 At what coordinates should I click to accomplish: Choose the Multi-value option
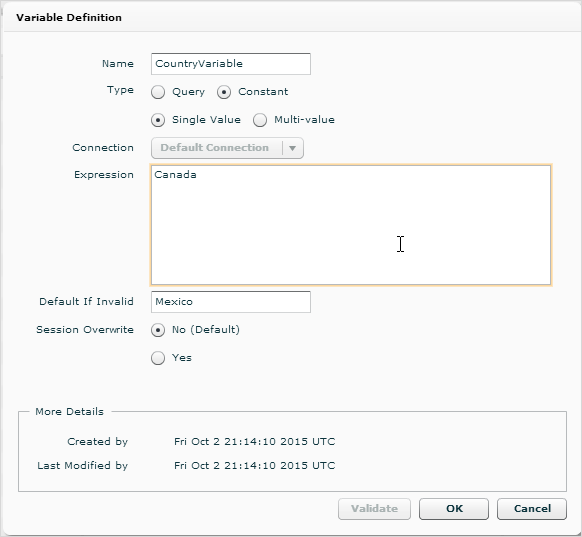click(260, 120)
